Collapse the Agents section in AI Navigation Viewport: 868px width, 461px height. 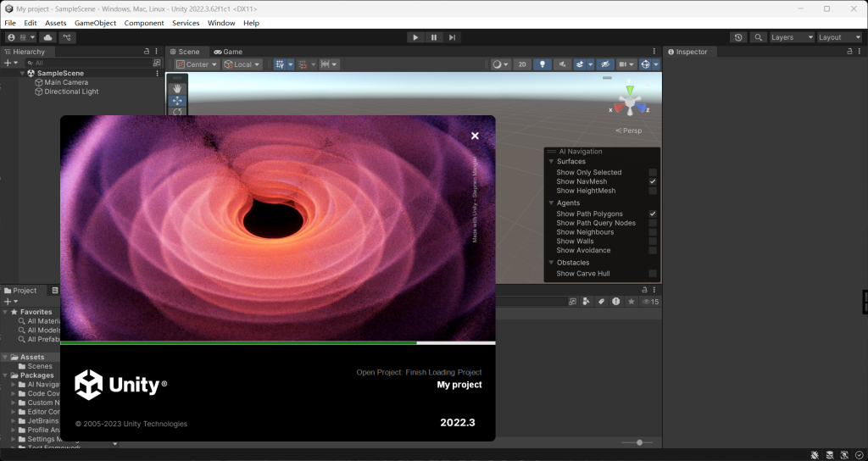tap(551, 203)
